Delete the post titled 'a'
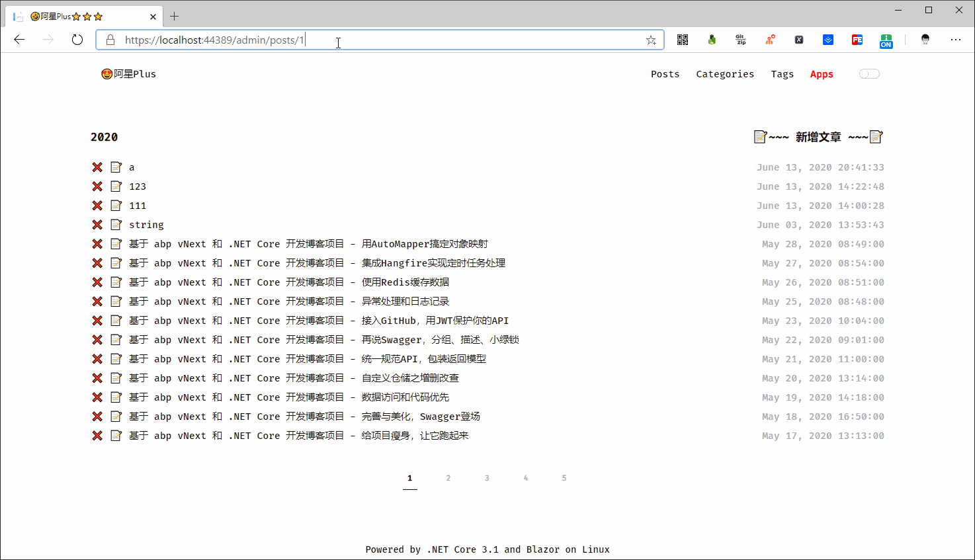Viewport: 975px width, 560px height. pyautogui.click(x=97, y=167)
